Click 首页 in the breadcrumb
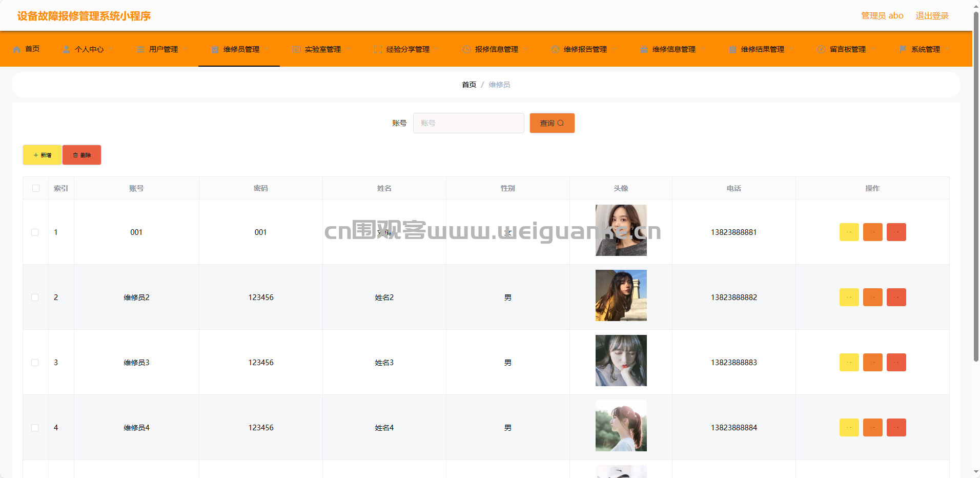980x478 pixels. pyautogui.click(x=469, y=85)
